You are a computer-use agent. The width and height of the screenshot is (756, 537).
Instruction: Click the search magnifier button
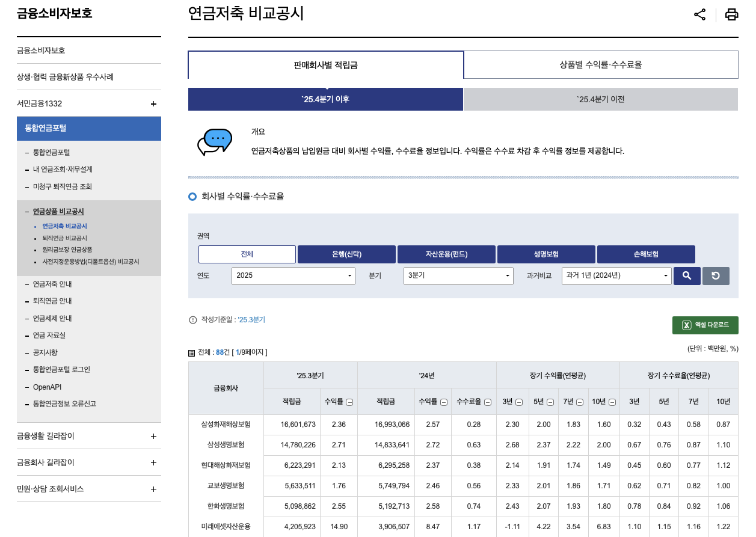pyautogui.click(x=687, y=276)
